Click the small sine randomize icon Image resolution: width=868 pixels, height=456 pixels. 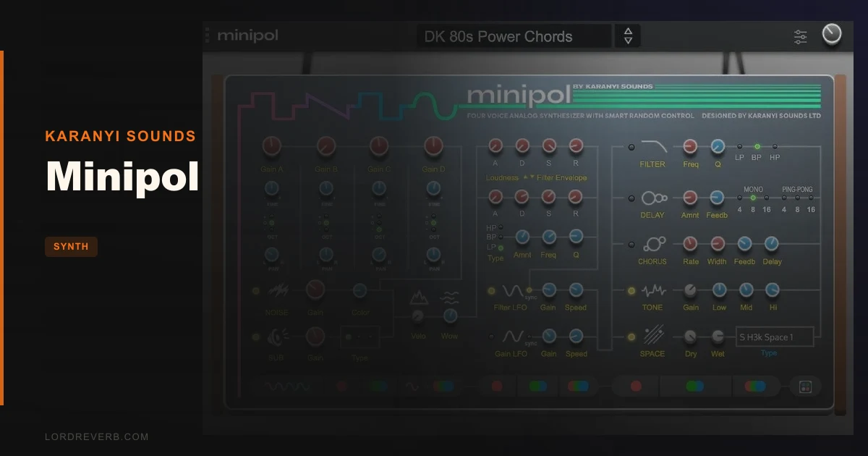point(412,387)
